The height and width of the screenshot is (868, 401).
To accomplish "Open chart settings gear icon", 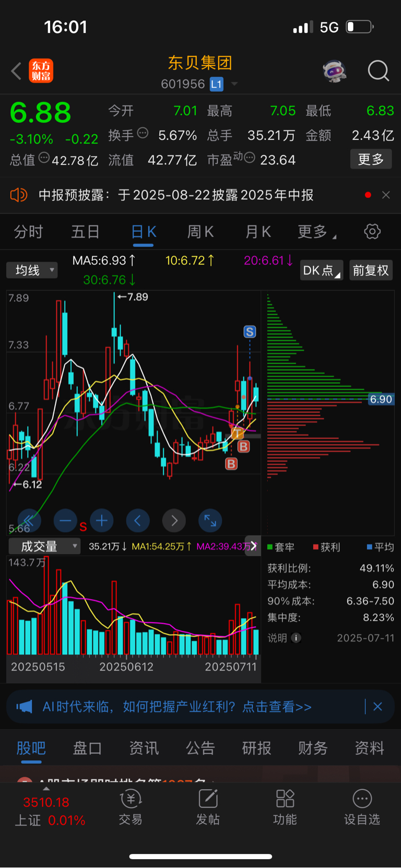I will pyautogui.click(x=372, y=231).
